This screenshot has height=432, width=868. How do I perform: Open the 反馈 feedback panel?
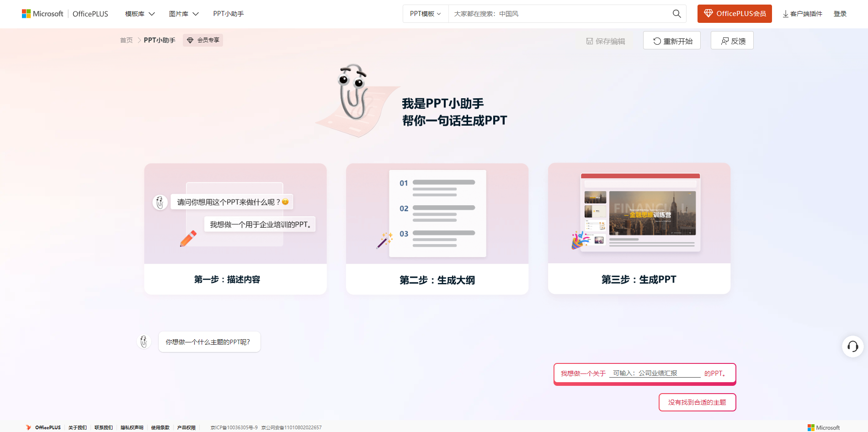click(732, 40)
